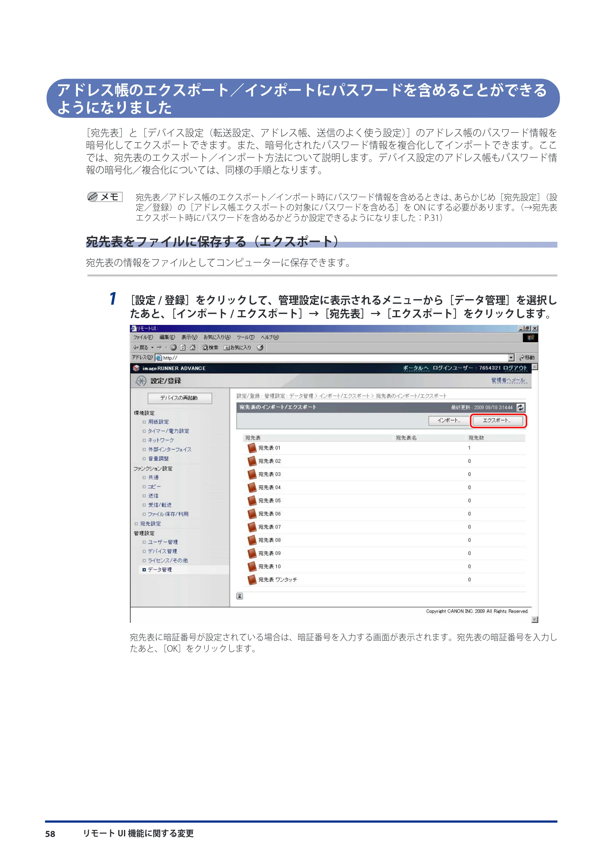Click the imageRUNNER ADVANCE cube logo
The image size is (614, 868).
[136, 368]
